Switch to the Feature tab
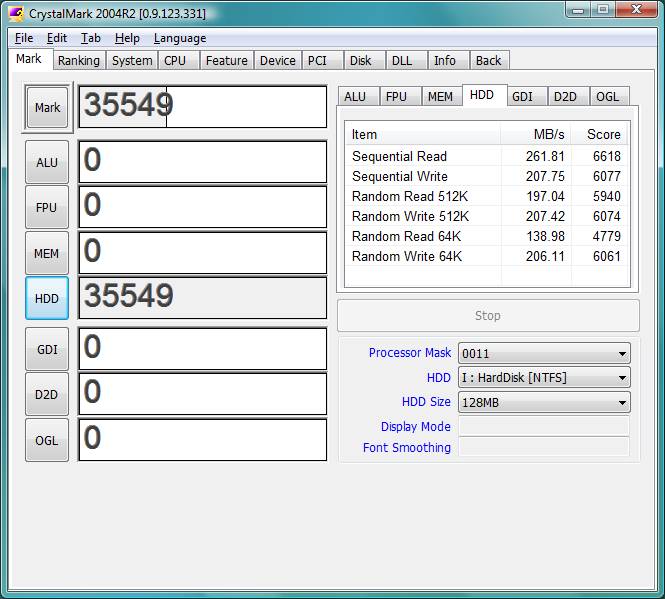This screenshot has width=665, height=599. point(226,61)
